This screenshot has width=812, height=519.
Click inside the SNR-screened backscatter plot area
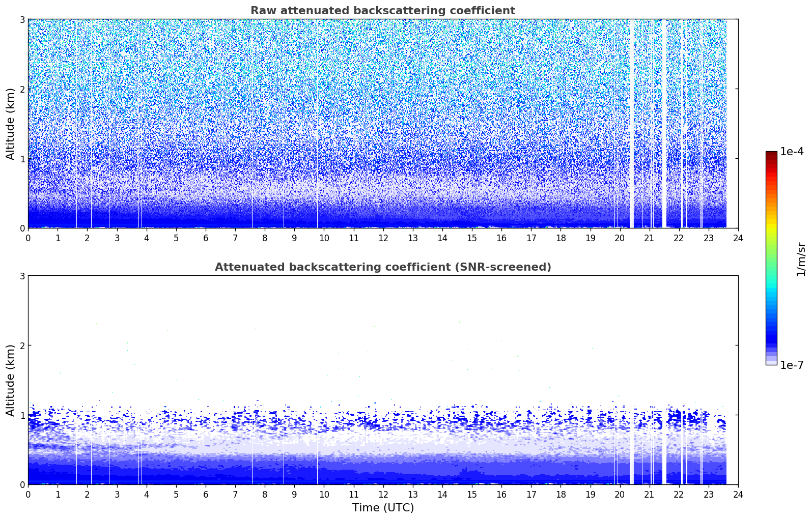click(x=383, y=380)
